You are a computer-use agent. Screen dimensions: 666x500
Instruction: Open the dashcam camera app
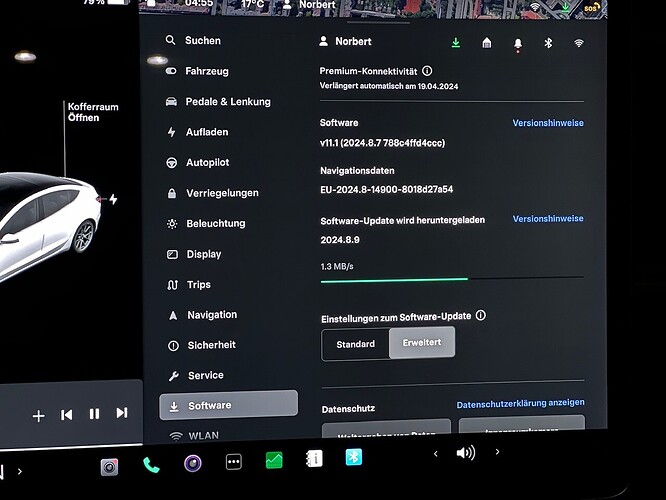[x=109, y=467]
